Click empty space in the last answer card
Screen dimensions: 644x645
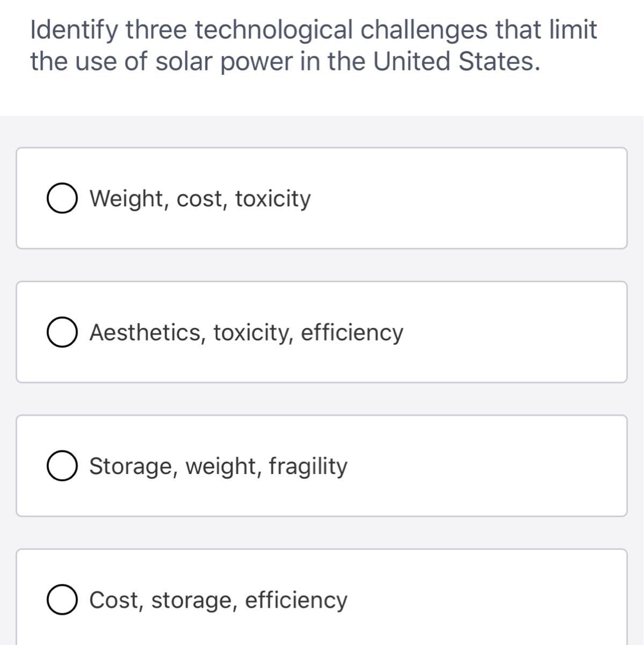tap(483, 600)
